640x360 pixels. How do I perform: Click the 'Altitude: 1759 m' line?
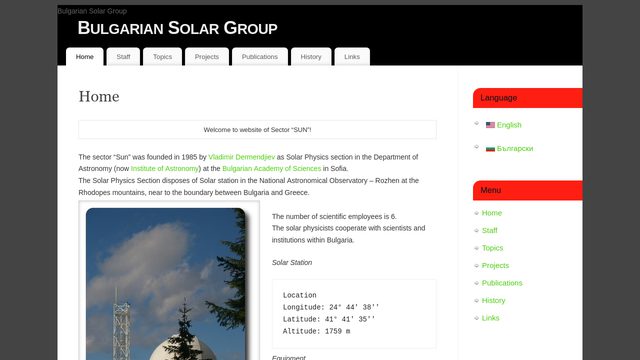316,331
